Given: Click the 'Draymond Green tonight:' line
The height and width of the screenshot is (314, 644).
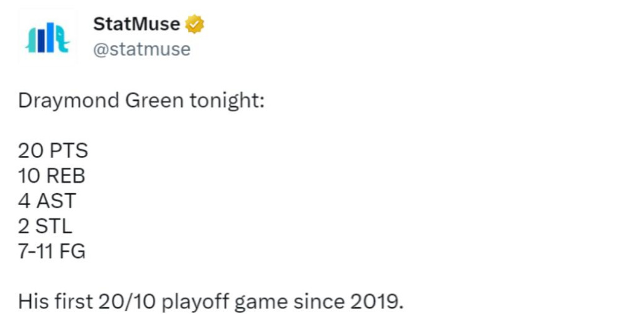Looking at the screenshot, I should click(141, 101).
